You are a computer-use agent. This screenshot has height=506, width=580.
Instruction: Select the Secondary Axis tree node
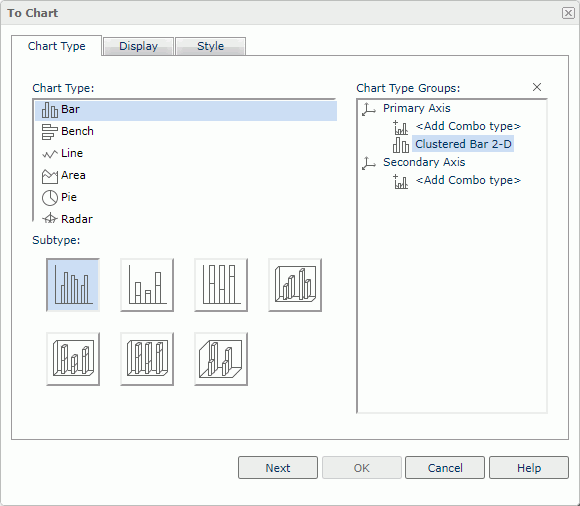(424, 162)
